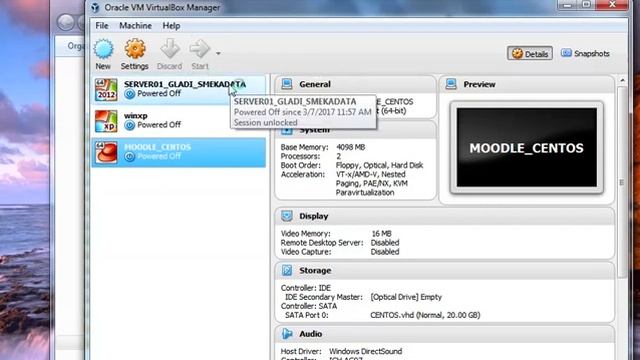Click the Windows XP OS icon

[106, 121]
